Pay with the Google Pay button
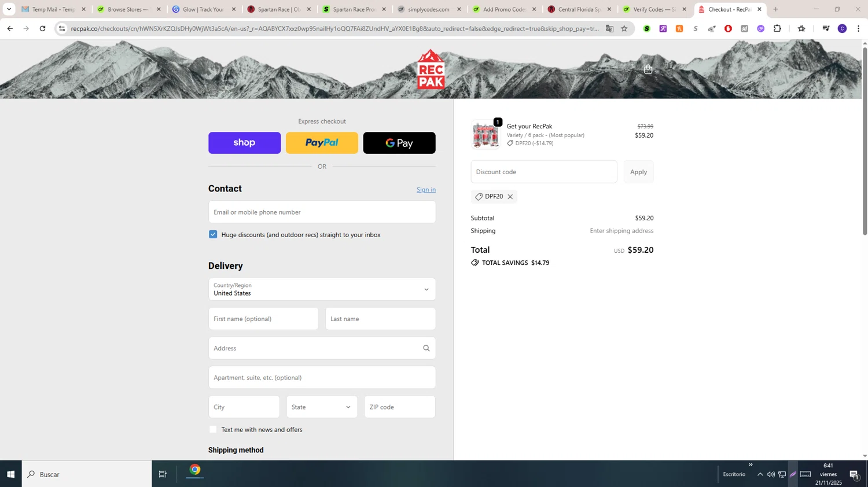The image size is (868, 487). pos(399,143)
